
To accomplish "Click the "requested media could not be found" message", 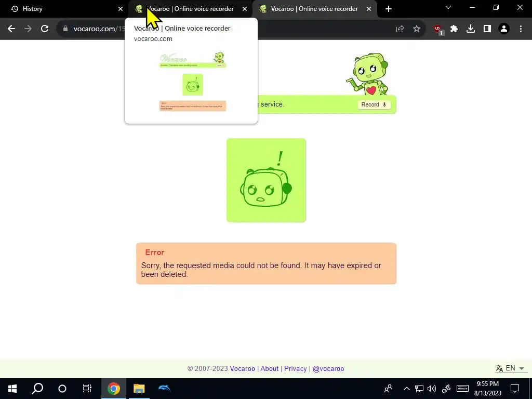I will tap(261, 270).
